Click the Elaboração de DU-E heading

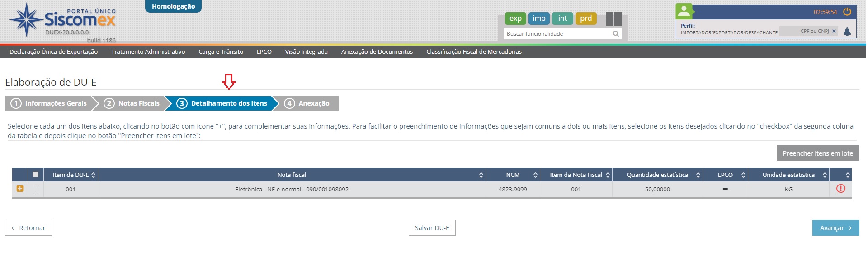[x=51, y=82]
